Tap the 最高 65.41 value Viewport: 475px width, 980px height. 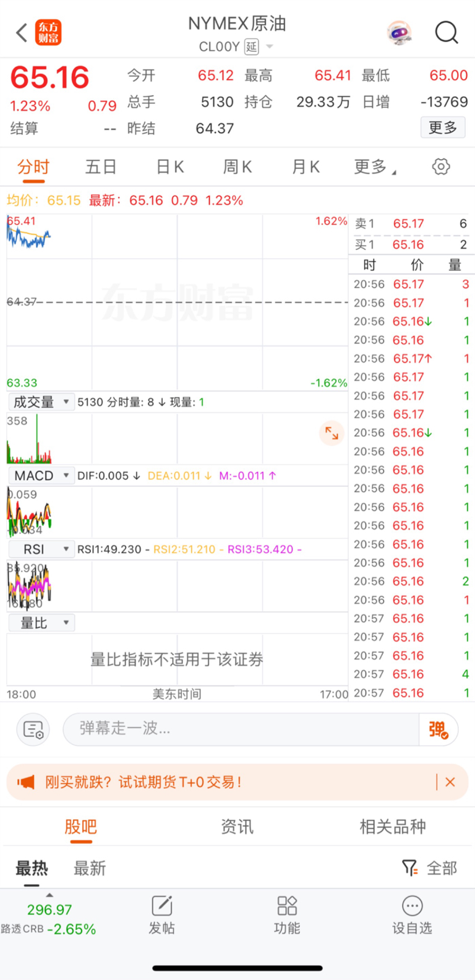point(333,75)
